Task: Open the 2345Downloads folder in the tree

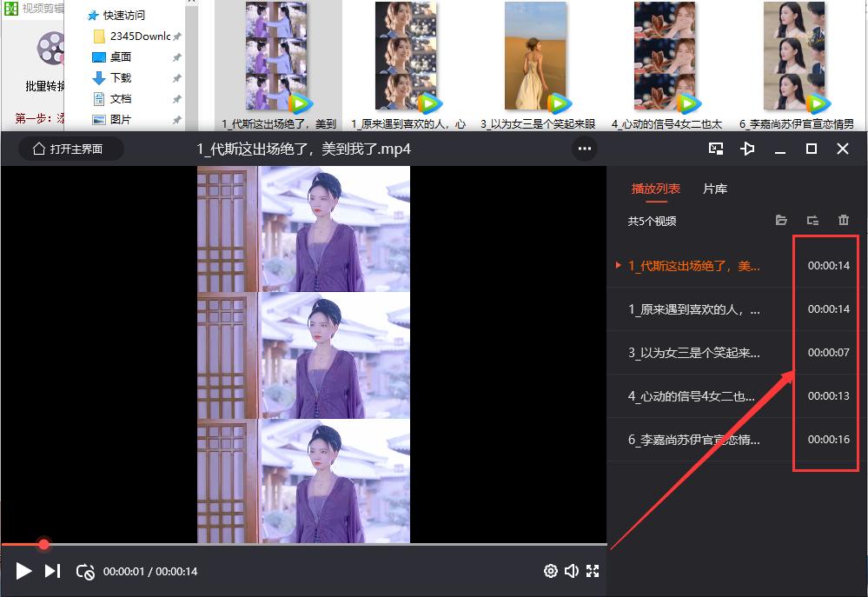Action: click(x=133, y=36)
